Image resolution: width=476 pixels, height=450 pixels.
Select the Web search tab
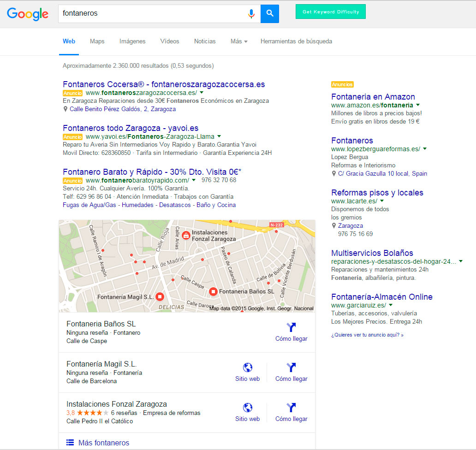pyautogui.click(x=69, y=41)
